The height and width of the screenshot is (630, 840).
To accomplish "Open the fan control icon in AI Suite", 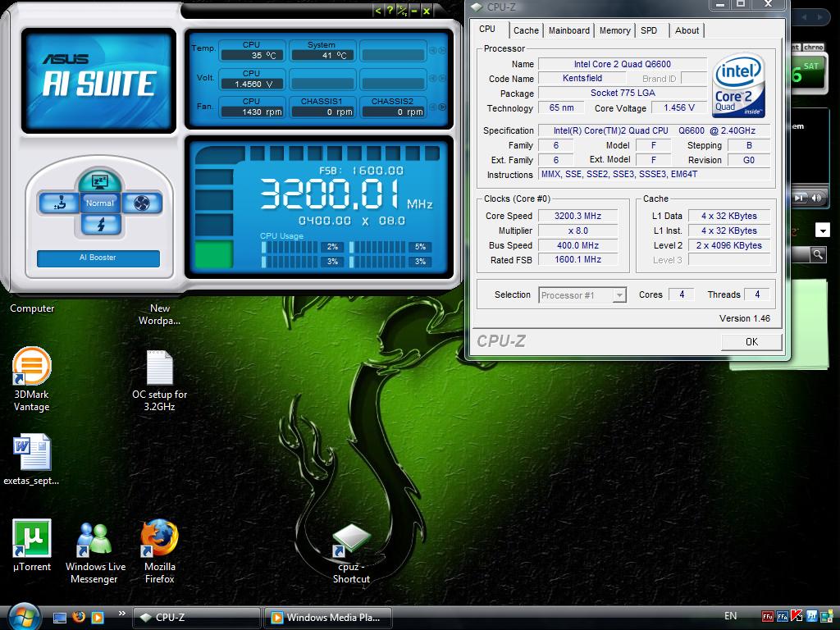I will pyautogui.click(x=142, y=203).
